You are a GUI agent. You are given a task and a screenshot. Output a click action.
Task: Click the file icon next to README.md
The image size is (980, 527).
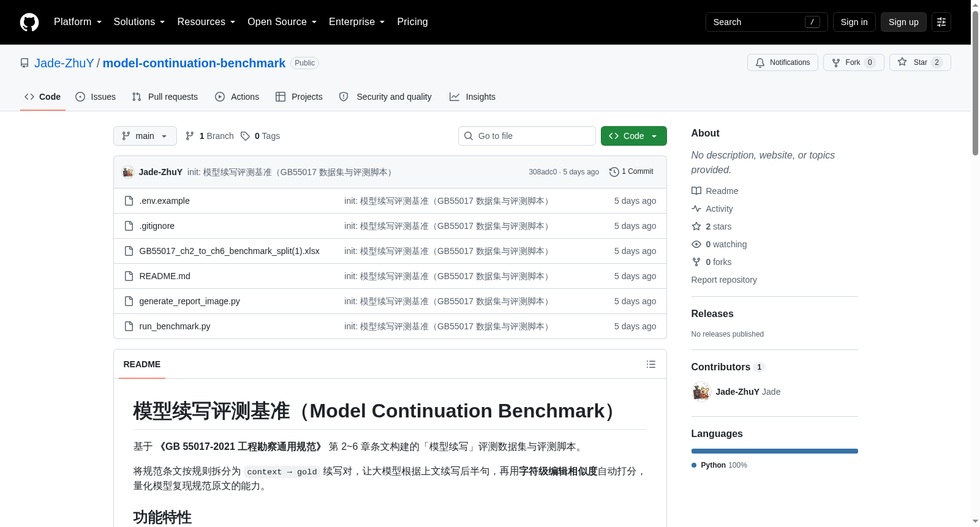point(129,276)
